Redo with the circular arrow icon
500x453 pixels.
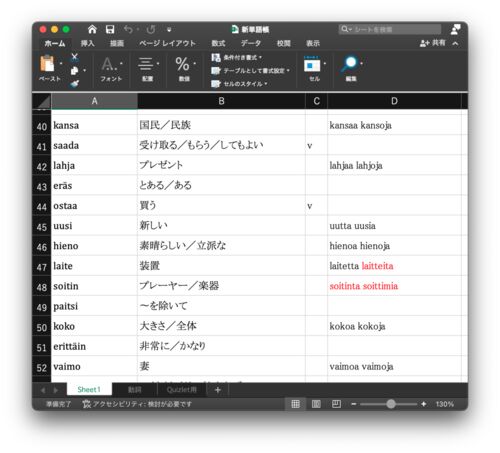151,29
